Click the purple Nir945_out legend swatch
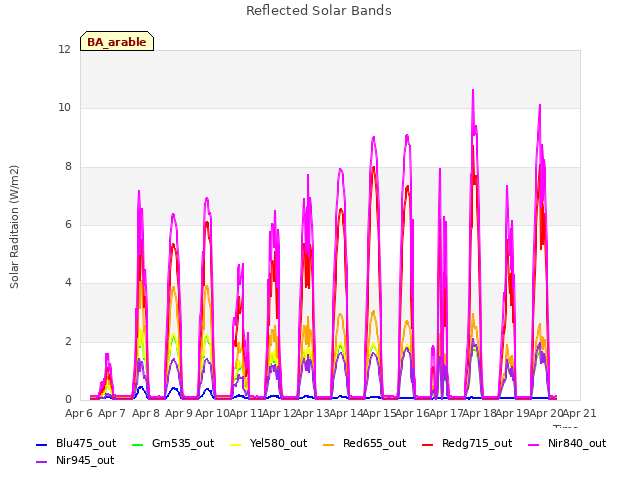The height and width of the screenshot is (480, 640). point(42,461)
